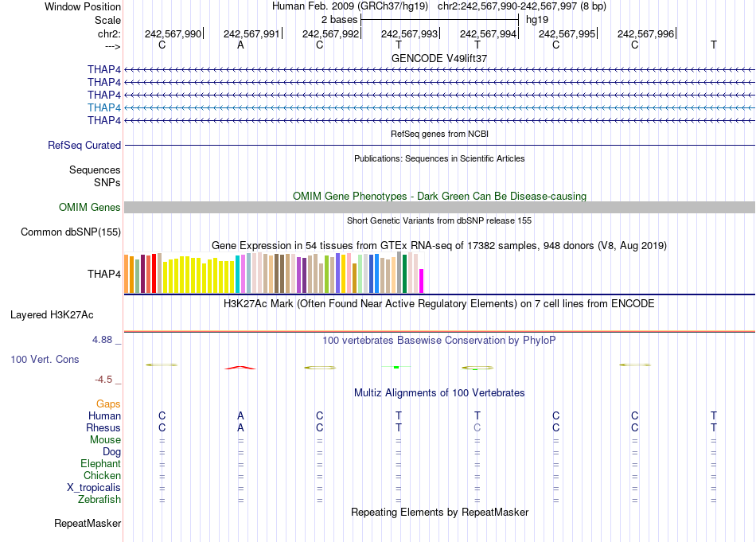756x542 pixels.
Task: Click the Window Position label
Action: click(x=83, y=6)
